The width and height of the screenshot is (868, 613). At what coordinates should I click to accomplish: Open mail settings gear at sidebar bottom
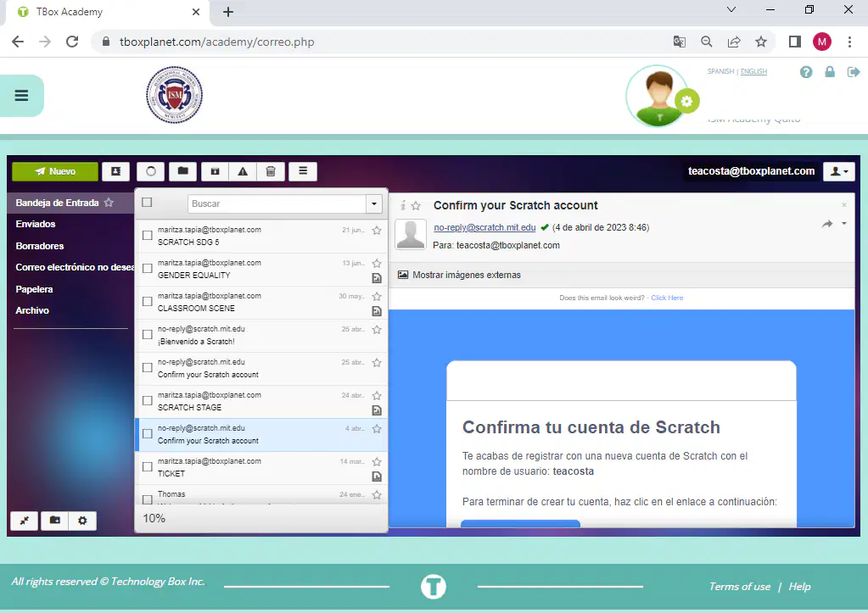coord(82,521)
